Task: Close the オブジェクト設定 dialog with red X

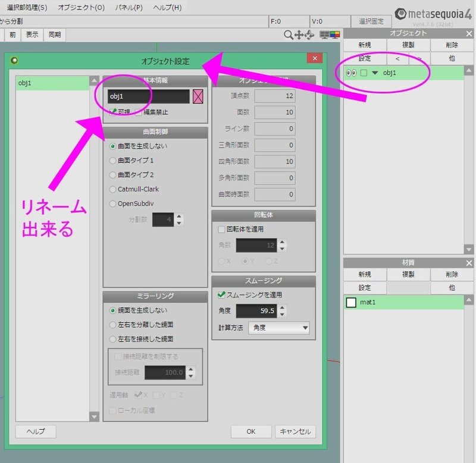Action: pos(315,58)
